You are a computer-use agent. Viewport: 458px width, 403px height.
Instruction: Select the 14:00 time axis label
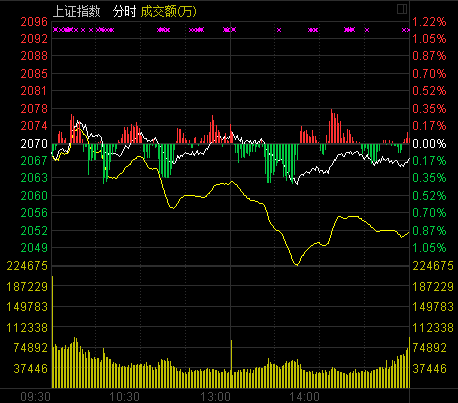tap(304, 397)
